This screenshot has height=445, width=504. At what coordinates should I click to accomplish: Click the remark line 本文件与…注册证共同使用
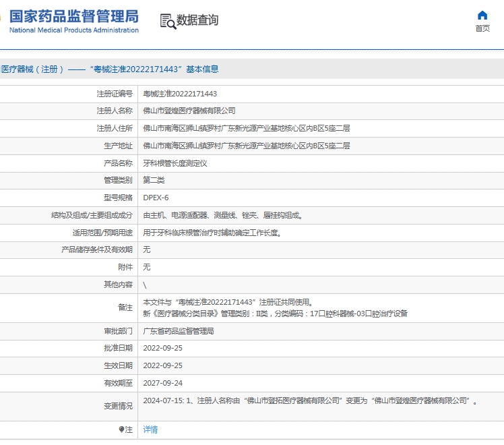click(228, 302)
